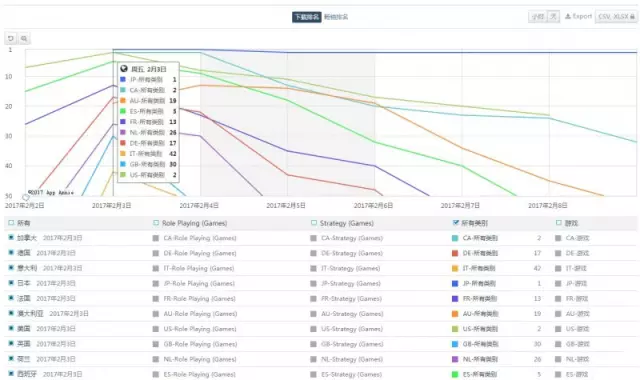Click the violet NL-所有类别 table swatch
Screen dimensions: 640x380
click(x=455, y=359)
